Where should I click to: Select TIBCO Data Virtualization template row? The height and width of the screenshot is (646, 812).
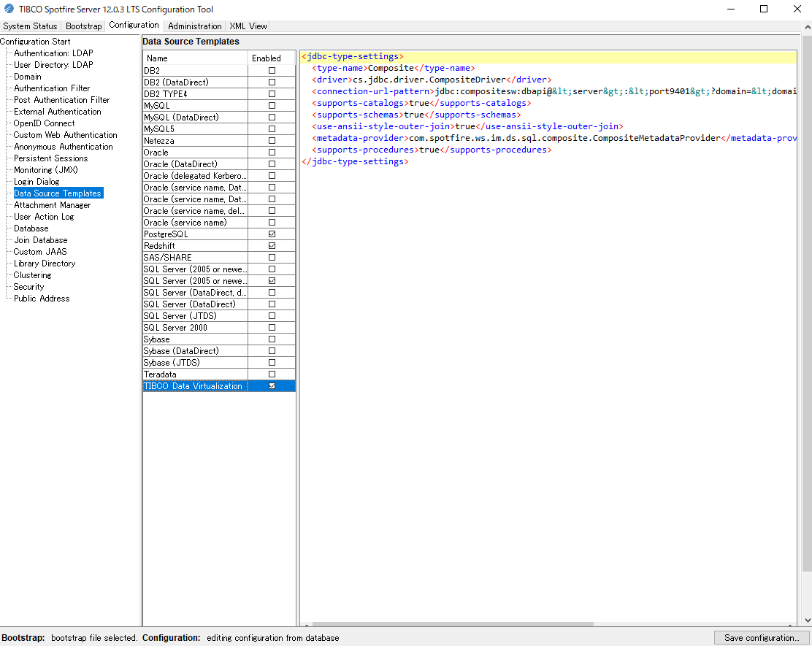219,386
